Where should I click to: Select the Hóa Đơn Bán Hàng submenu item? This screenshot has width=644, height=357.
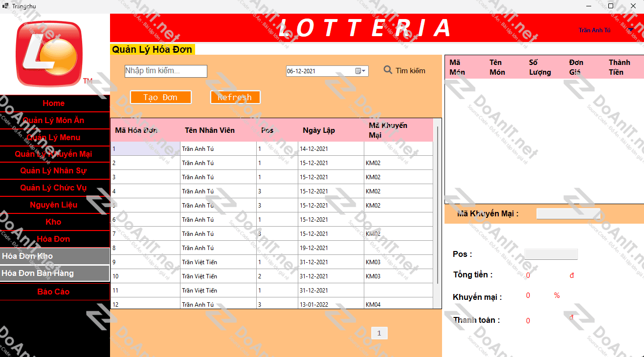coord(55,273)
